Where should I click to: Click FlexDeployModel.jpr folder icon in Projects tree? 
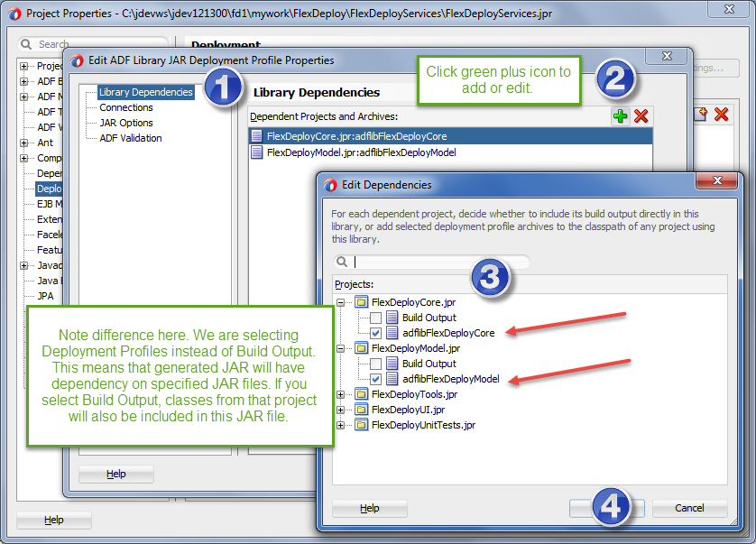(x=361, y=348)
